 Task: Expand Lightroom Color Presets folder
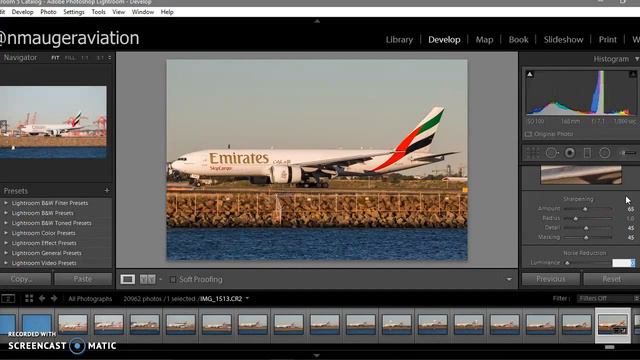6,233
